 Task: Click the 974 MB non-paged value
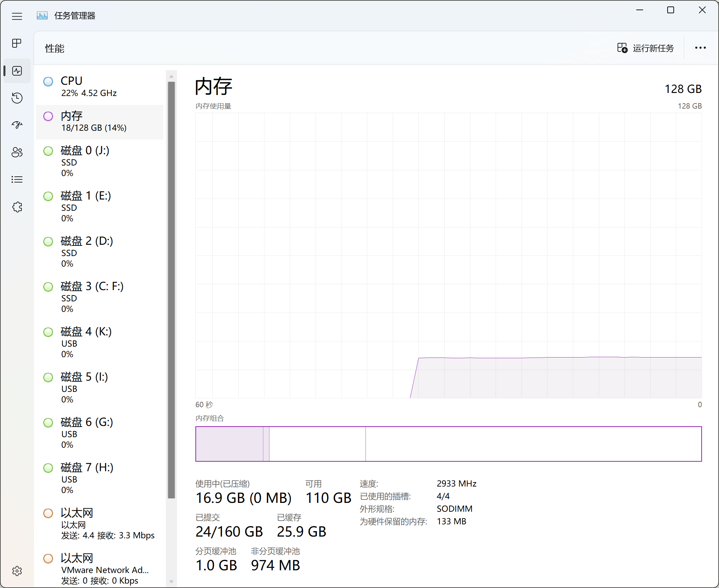pyautogui.click(x=275, y=566)
